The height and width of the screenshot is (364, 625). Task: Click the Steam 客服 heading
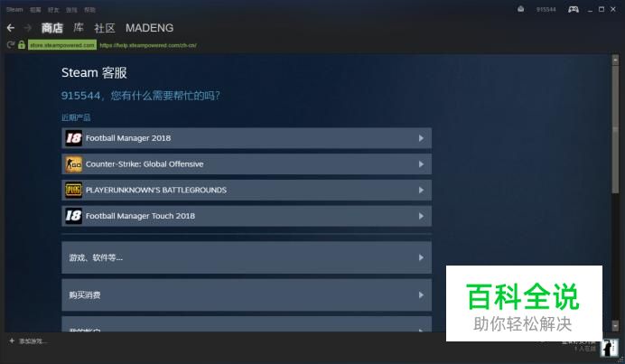pos(94,72)
